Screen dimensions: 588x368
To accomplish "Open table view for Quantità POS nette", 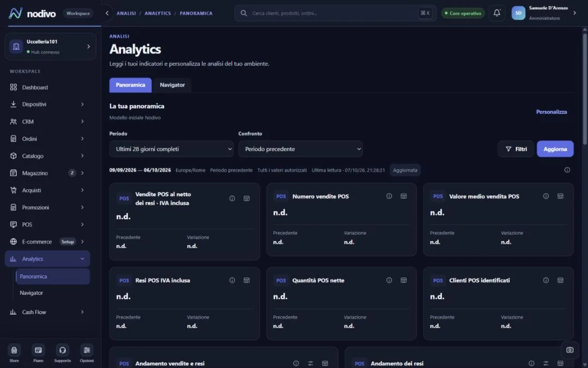I will click(x=403, y=281).
